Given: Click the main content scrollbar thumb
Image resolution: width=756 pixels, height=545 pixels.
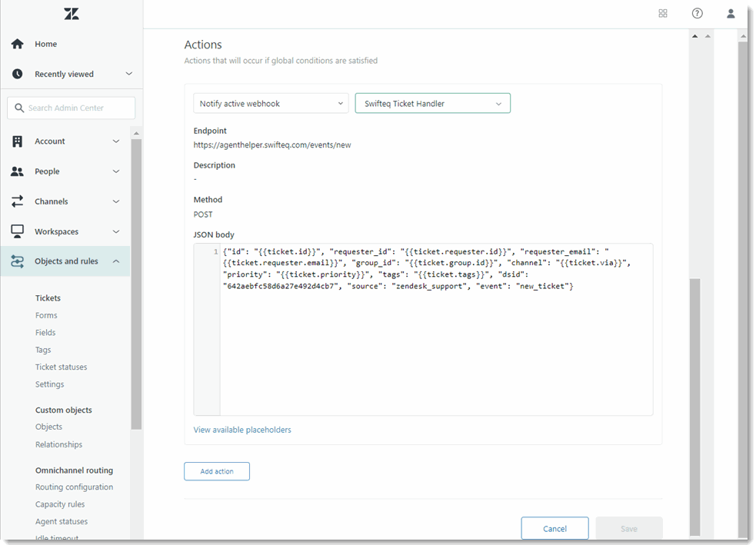Looking at the screenshot, I should (694, 407).
